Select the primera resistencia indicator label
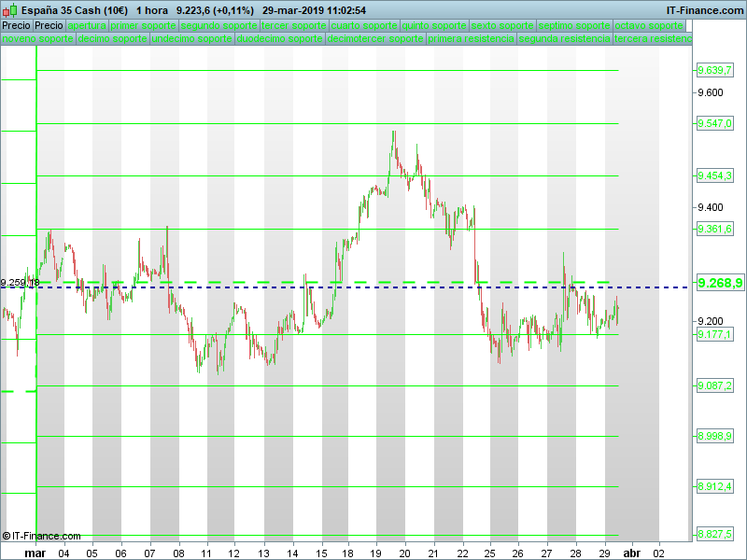The height and width of the screenshot is (560, 747). 472,38
